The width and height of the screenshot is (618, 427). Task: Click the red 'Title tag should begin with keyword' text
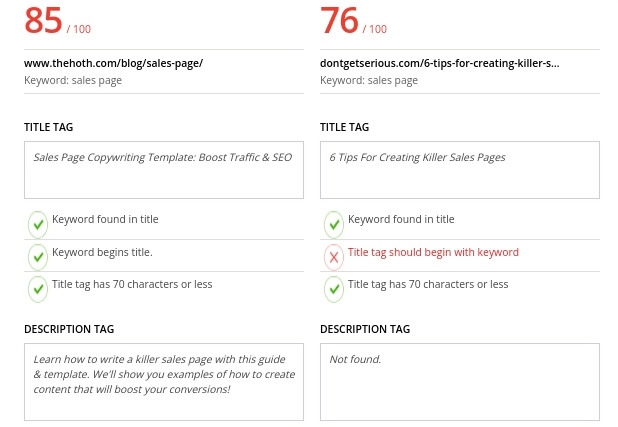coord(433,252)
